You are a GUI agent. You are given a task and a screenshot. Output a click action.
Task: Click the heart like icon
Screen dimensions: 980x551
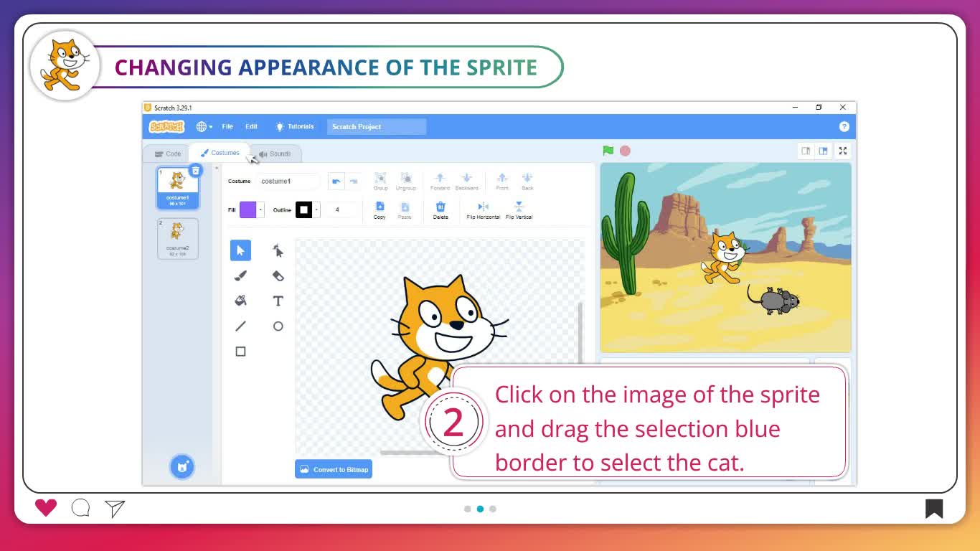point(46,508)
